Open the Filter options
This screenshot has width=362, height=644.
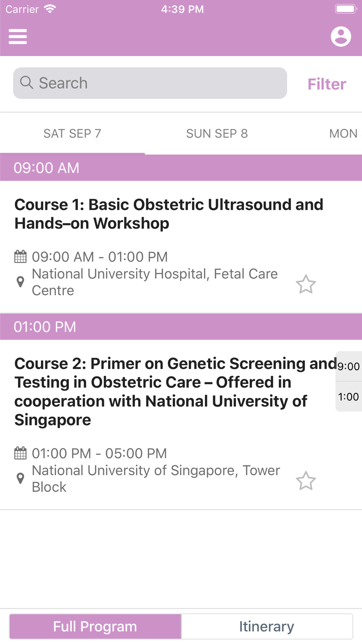coord(327,84)
